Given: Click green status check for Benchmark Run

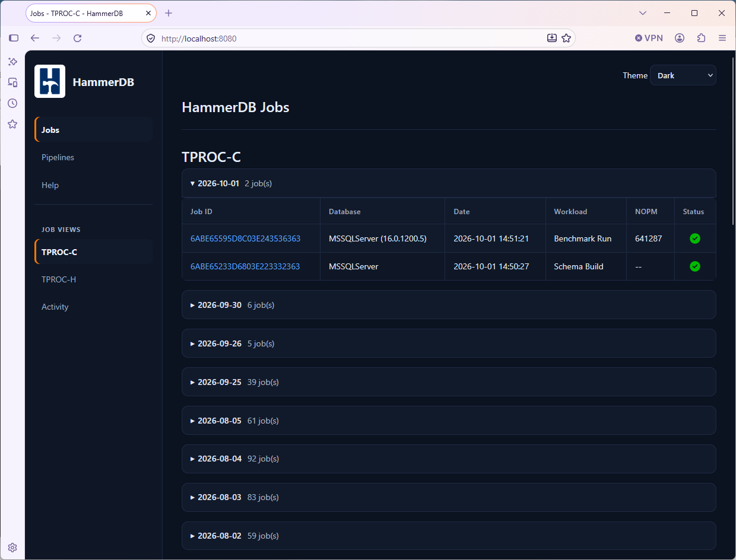Looking at the screenshot, I should click(695, 238).
